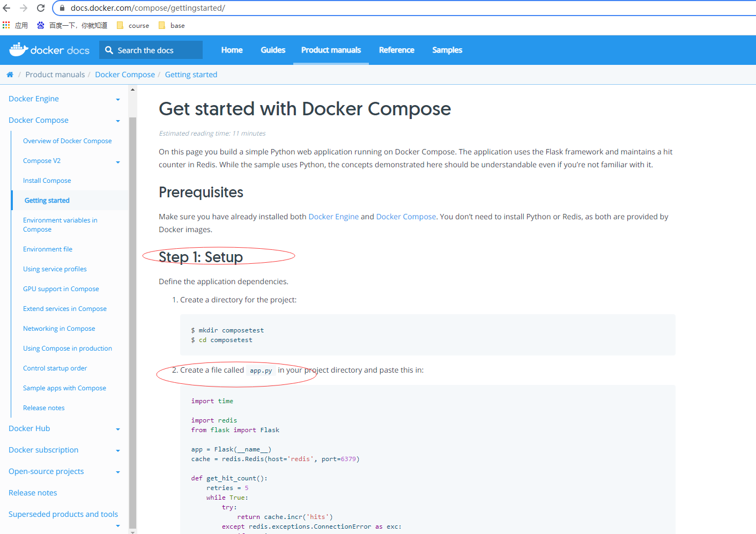Viewport: 756px width, 534px height.
Task: Open Sample apps with Compose
Action: (x=64, y=388)
